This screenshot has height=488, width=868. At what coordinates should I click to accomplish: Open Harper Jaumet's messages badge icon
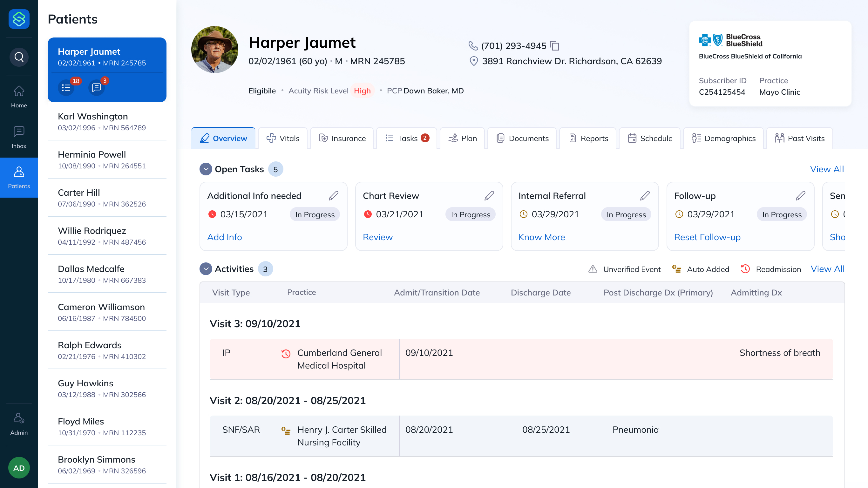(97, 88)
